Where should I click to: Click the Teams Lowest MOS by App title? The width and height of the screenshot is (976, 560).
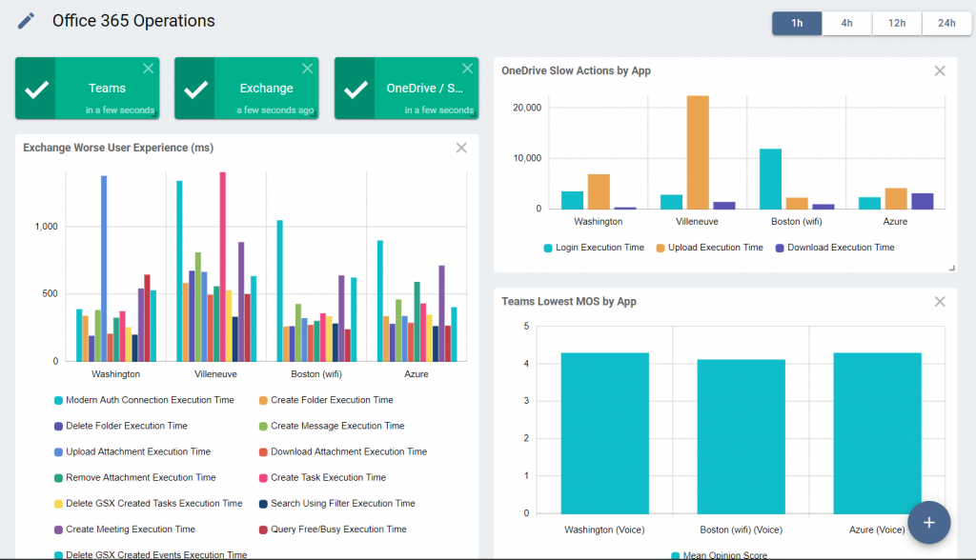(569, 302)
